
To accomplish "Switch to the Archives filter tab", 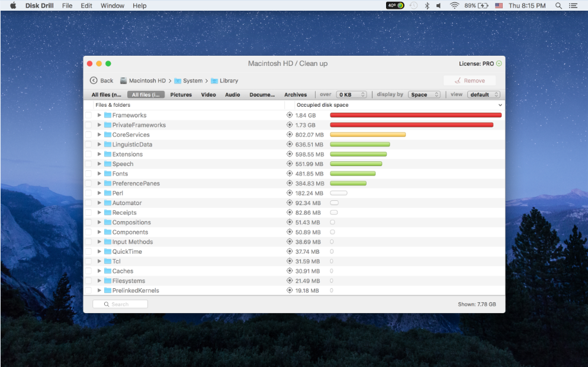I will (x=295, y=95).
